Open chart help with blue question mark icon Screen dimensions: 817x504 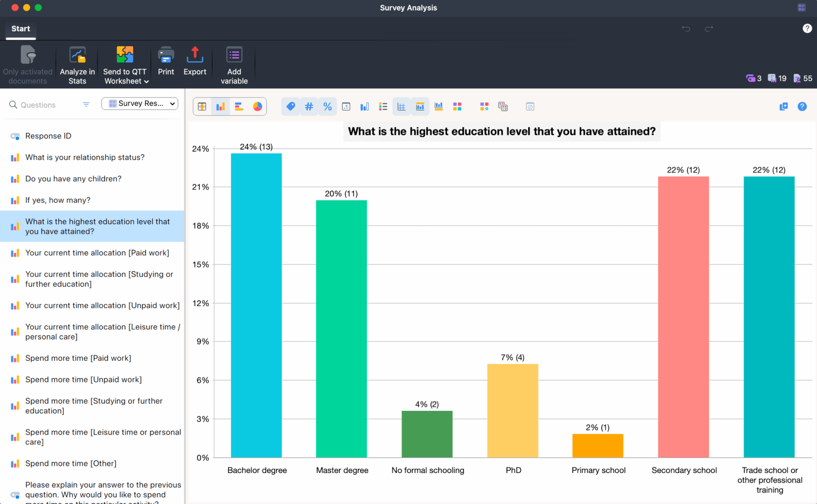tap(802, 107)
